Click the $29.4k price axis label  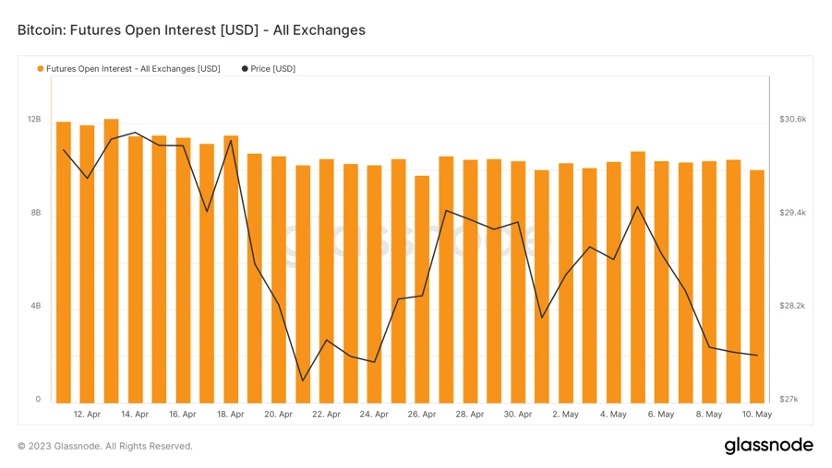click(x=793, y=213)
